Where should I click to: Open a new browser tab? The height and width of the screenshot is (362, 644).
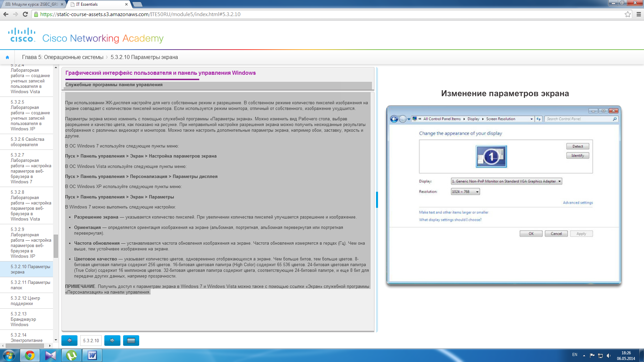(x=138, y=4)
